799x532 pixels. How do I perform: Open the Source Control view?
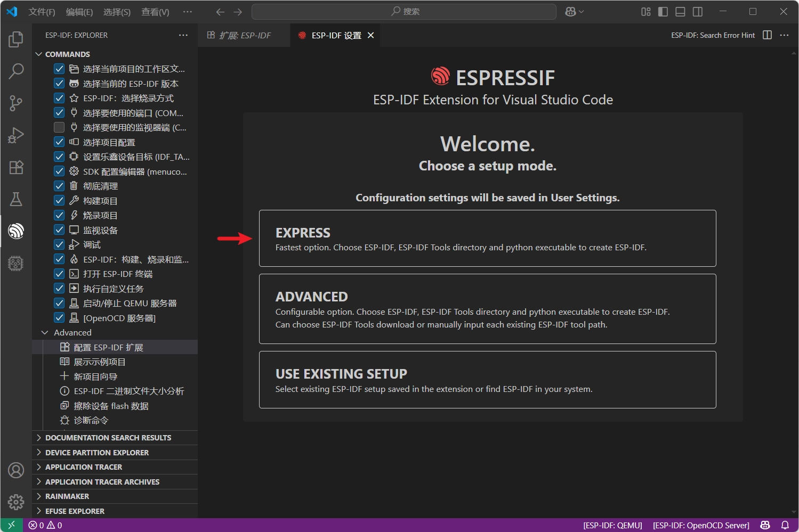pyautogui.click(x=16, y=103)
